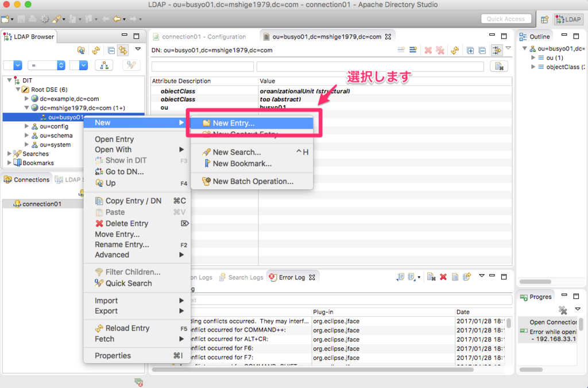The height and width of the screenshot is (388, 588).
Task: Toggle Link with Editor in LDAP Browser
Action: pos(123,50)
